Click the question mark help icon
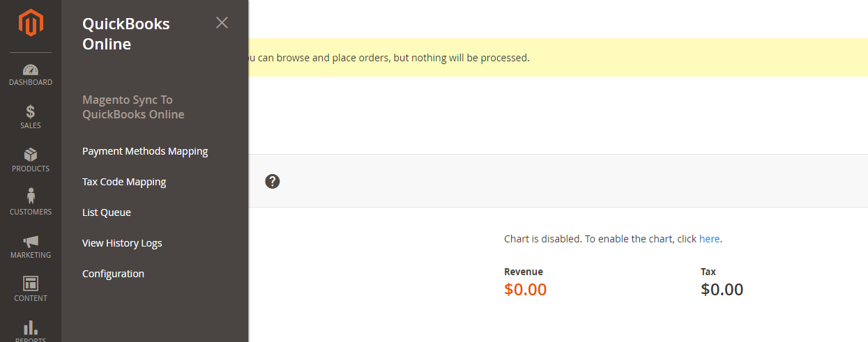Viewport: 868px width, 342px height. click(273, 181)
